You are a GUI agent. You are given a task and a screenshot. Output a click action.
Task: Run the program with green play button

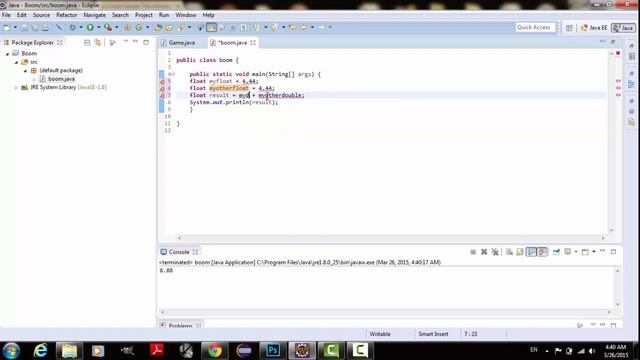(90, 27)
